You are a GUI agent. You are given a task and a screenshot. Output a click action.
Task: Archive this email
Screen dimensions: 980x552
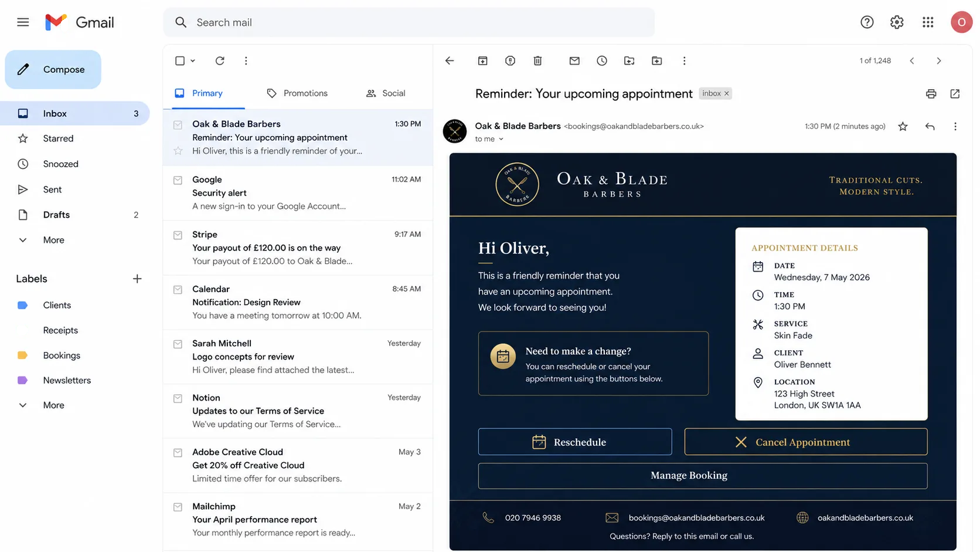click(x=482, y=60)
